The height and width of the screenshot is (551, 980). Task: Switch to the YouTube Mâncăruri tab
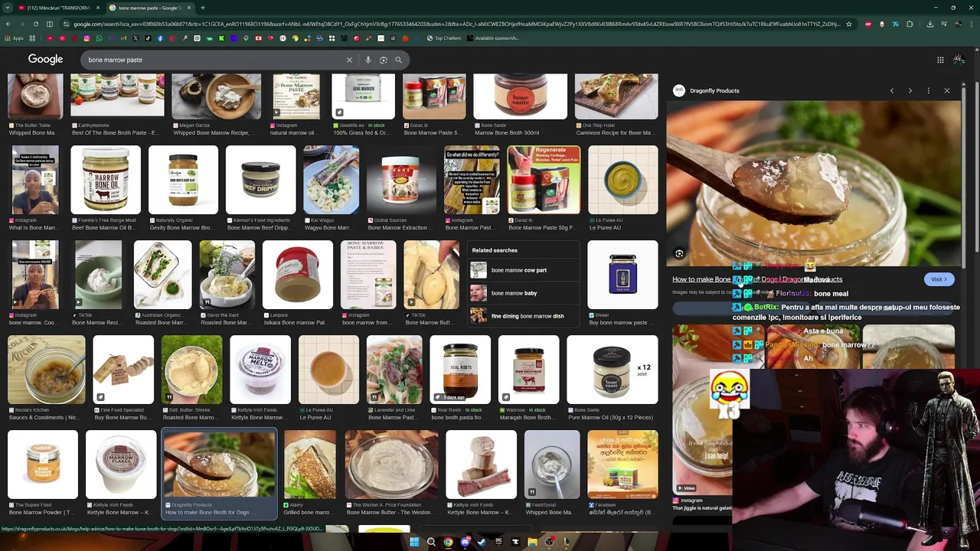click(x=58, y=8)
